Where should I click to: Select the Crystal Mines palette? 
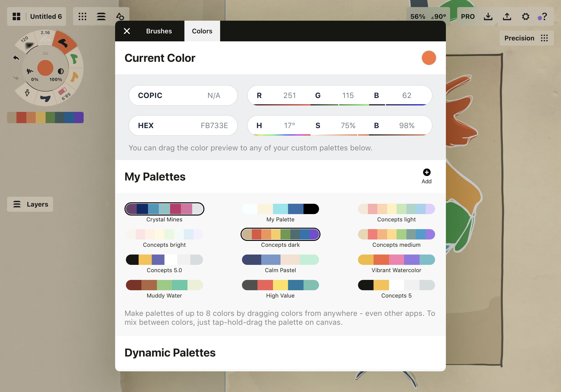[164, 209]
